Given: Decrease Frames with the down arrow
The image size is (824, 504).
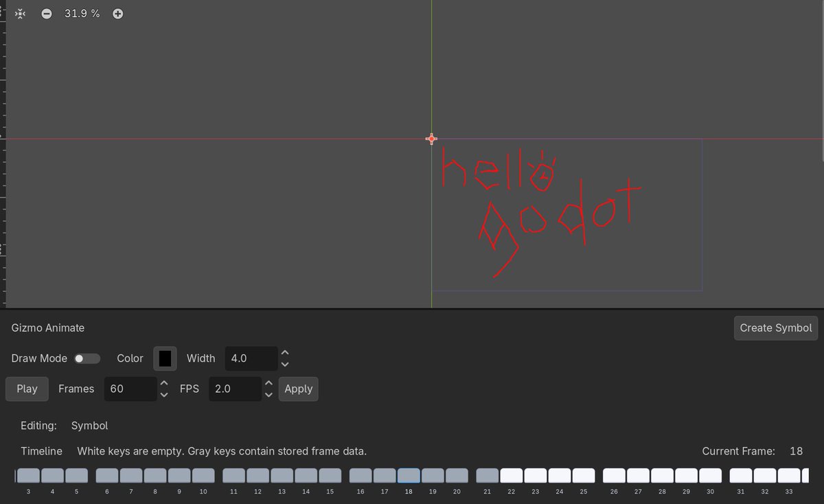Looking at the screenshot, I should [x=163, y=395].
